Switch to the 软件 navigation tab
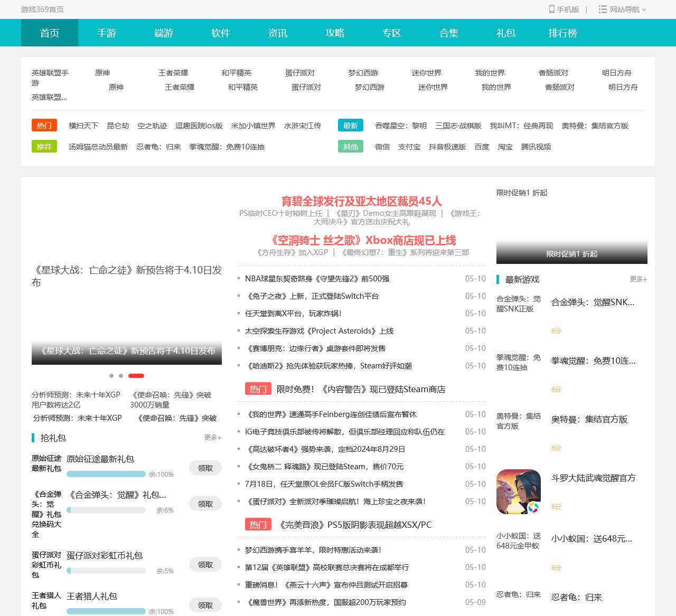Screen dimensions: 676x616 [x=221, y=33]
